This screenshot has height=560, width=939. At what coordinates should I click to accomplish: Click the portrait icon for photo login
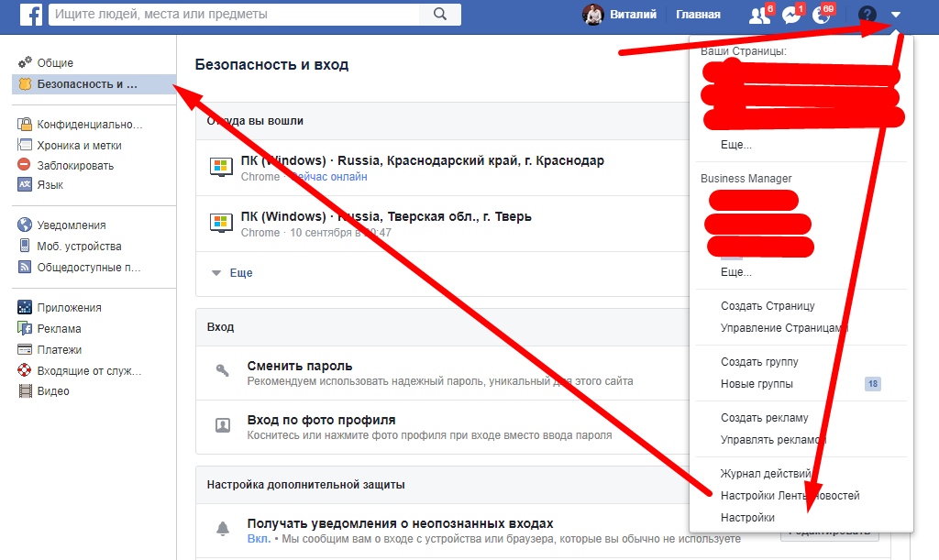click(x=223, y=425)
